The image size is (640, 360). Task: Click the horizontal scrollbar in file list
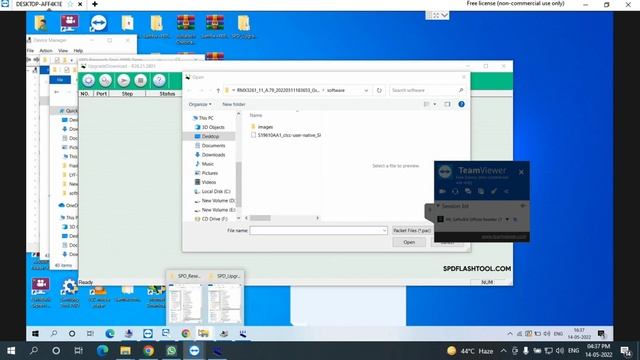(260, 218)
